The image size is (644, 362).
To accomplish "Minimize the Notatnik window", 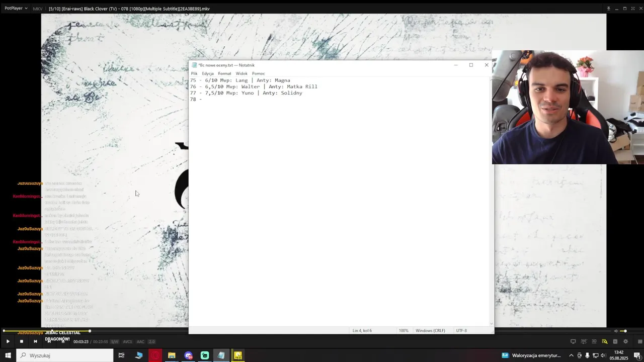I will tap(456, 65).
